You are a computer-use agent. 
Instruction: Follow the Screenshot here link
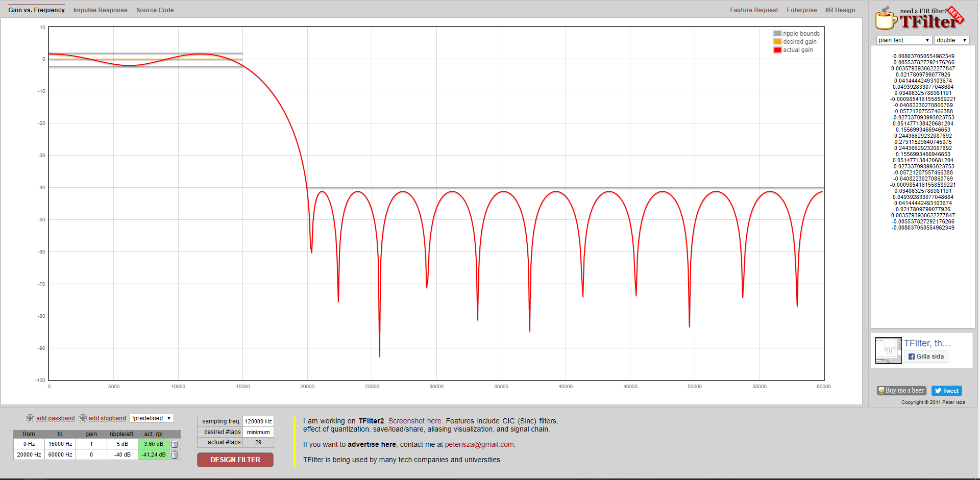click(414, 421)
